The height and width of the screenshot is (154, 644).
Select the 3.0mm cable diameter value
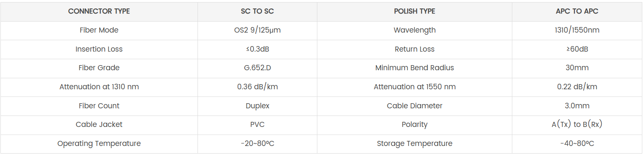point(577,106)
